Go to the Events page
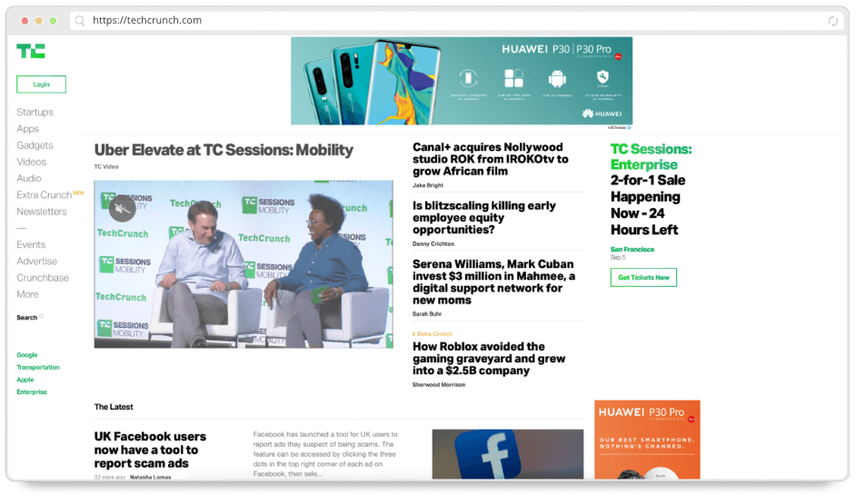The height and width of the screenshot is (504, 856). pos(31,244)
